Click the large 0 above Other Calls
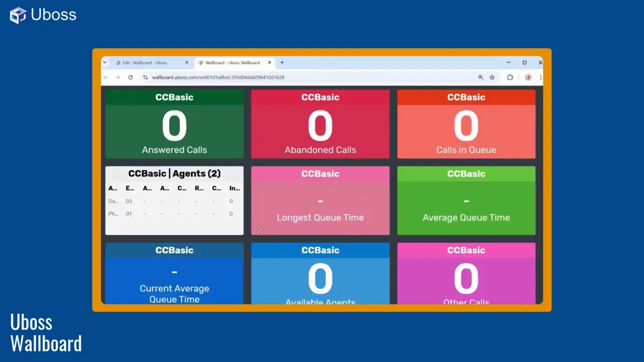 [466, 279]
